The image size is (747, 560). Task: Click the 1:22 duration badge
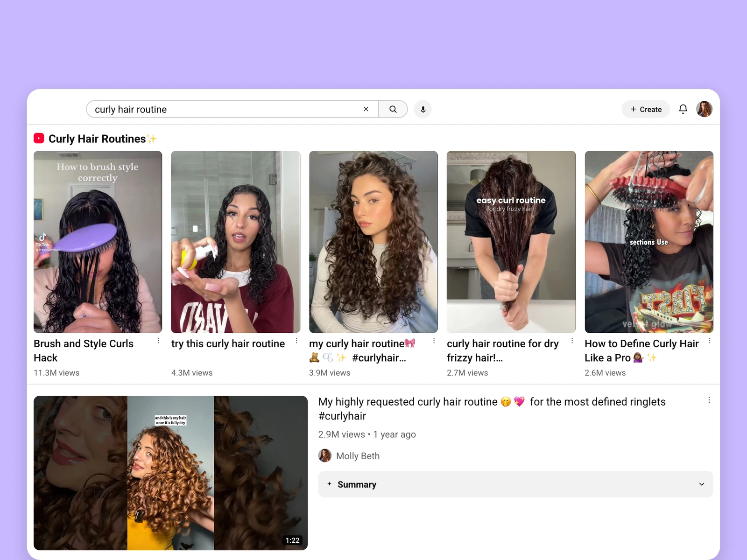coord(293,540)
